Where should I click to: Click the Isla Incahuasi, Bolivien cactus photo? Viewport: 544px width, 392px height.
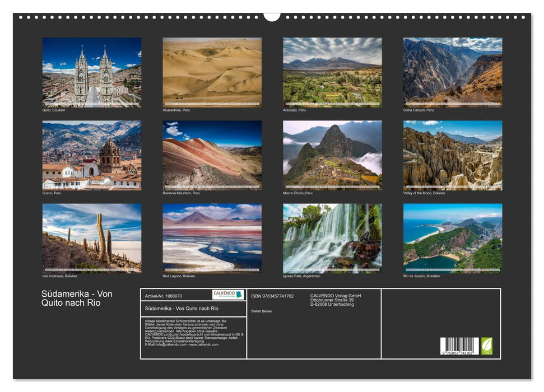pos(93,237)
